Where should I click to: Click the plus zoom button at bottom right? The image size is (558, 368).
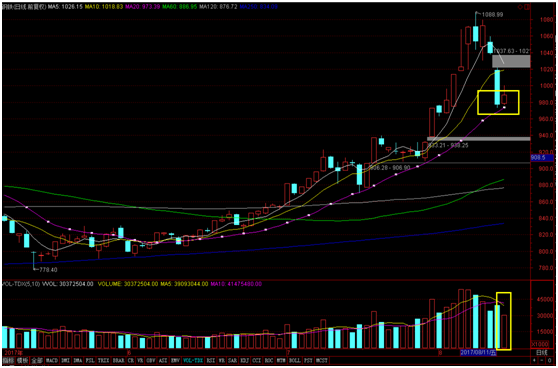pos(534,360)
